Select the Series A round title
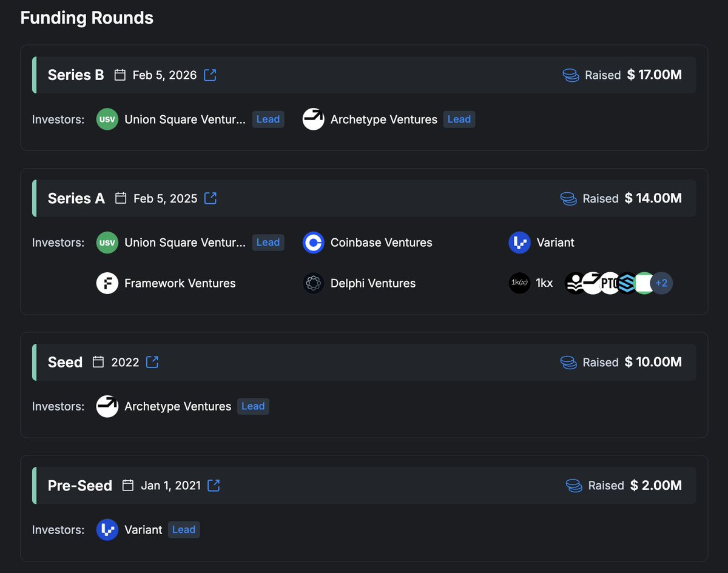This screenshot has width=728, height=573. [76, 198]
